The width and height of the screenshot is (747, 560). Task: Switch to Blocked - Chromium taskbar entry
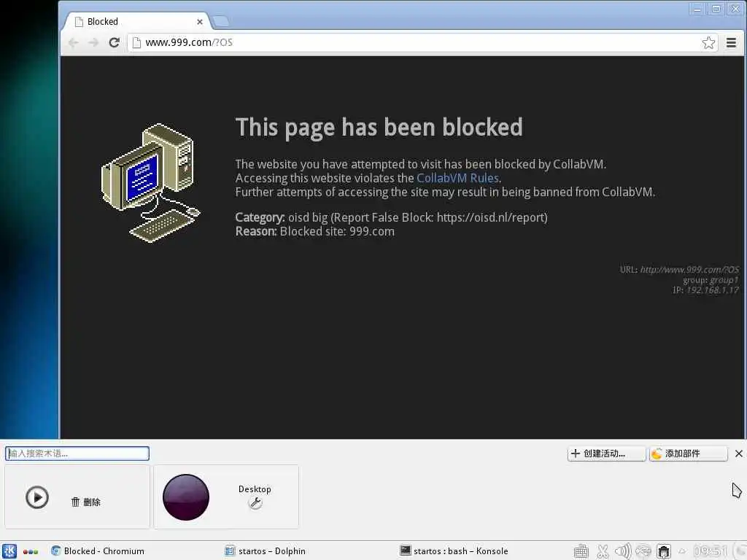pos(98,551)
